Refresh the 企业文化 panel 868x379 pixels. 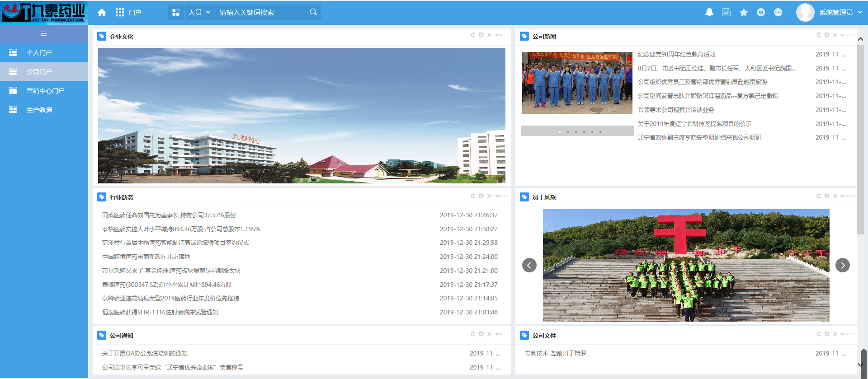tap(473, 35)
